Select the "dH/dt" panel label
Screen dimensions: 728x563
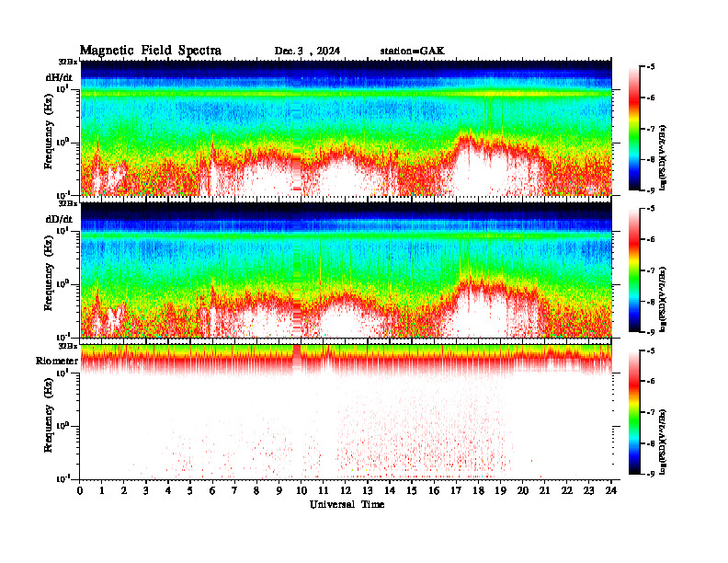pos(59,77)
